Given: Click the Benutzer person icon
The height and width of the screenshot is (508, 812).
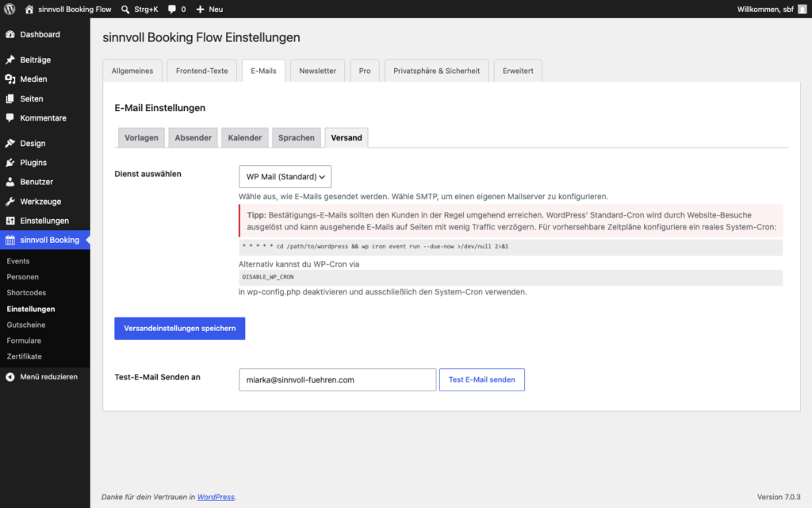Looking at the screenshot, I should (10, 182).
